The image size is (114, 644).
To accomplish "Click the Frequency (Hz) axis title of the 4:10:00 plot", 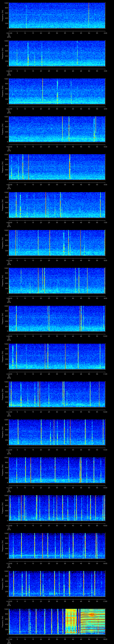I will (3, 356).
